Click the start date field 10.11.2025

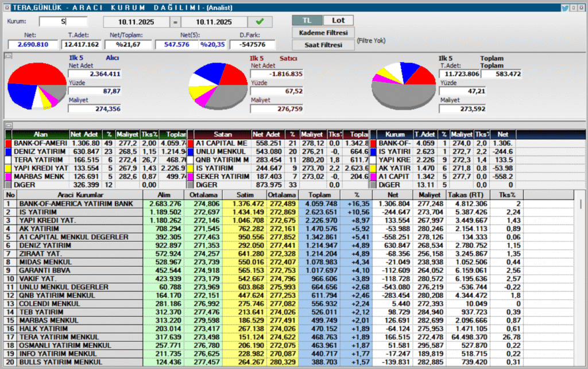136,22
